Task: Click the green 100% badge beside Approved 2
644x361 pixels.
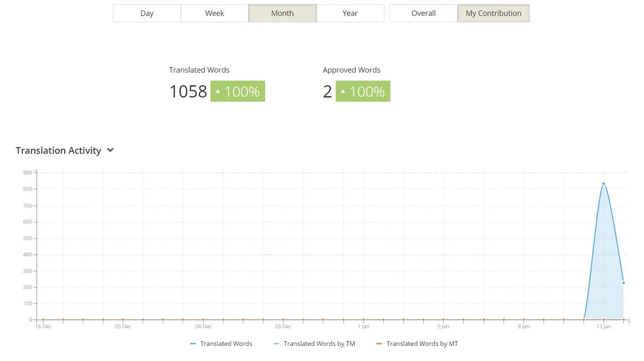Action: point(363,91)
